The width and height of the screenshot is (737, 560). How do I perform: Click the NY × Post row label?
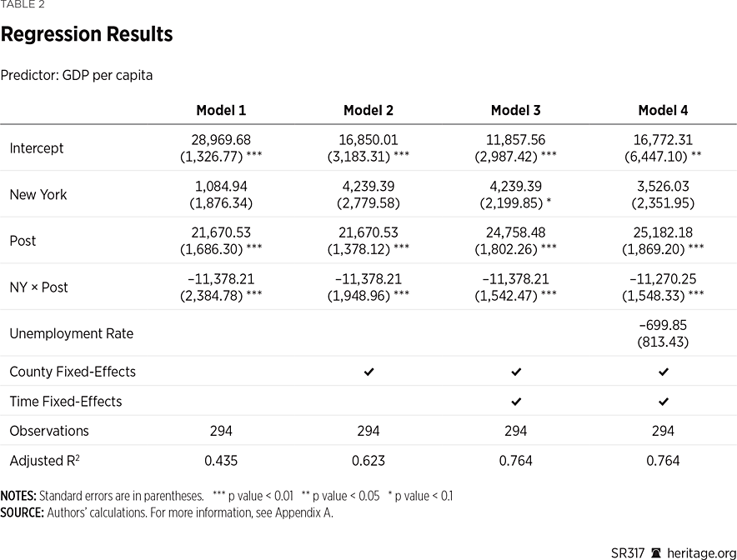38,287
